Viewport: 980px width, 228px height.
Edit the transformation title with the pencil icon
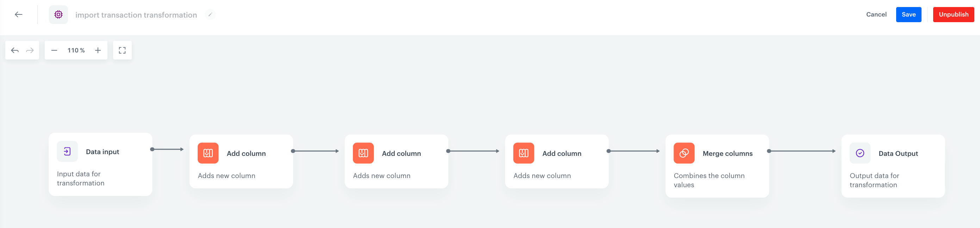coord(210,14)
